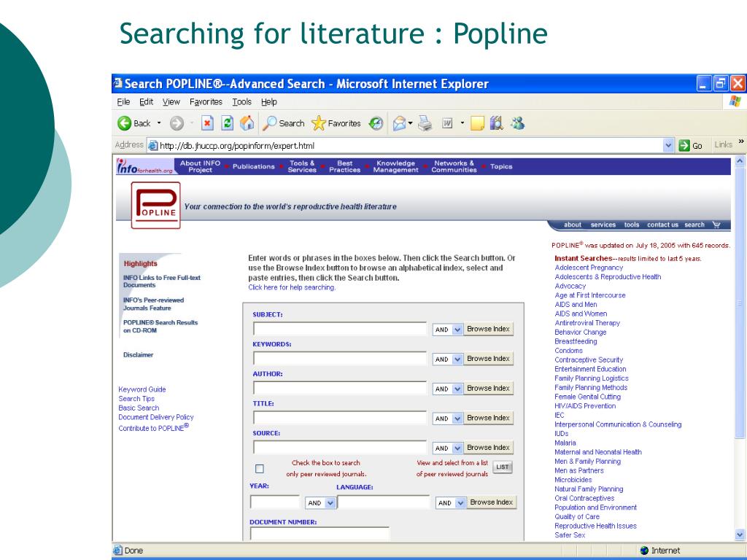
Task: Click the Stop loading icon
Action: click(206, 123)
